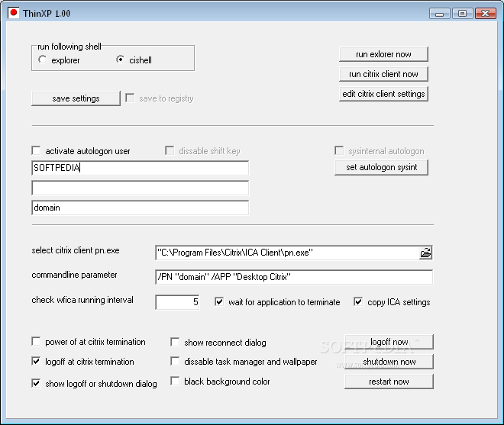This screenshot has height=425, width=504.
Task: Click the 'check wfica running interval' label
Action: click(x=82, y=300)
